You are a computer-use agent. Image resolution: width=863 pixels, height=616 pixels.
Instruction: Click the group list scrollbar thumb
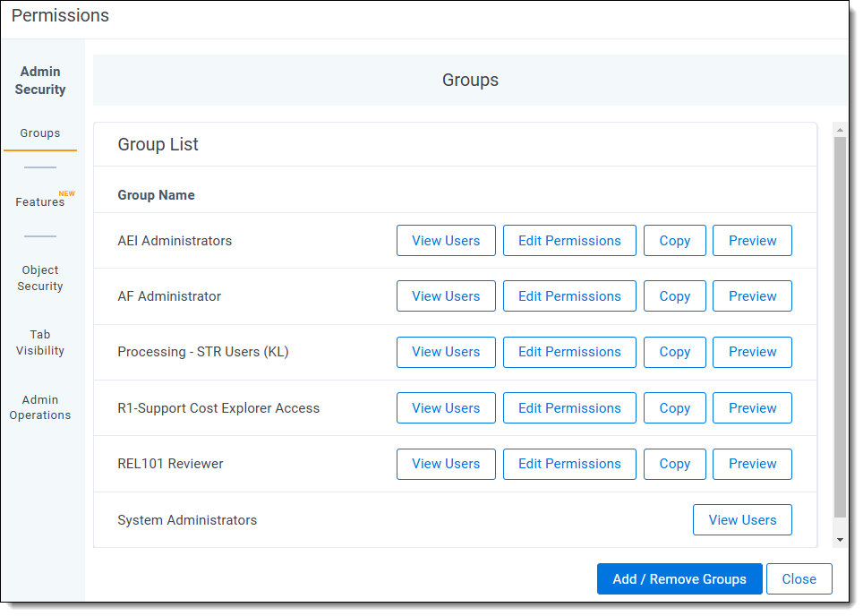840,328
